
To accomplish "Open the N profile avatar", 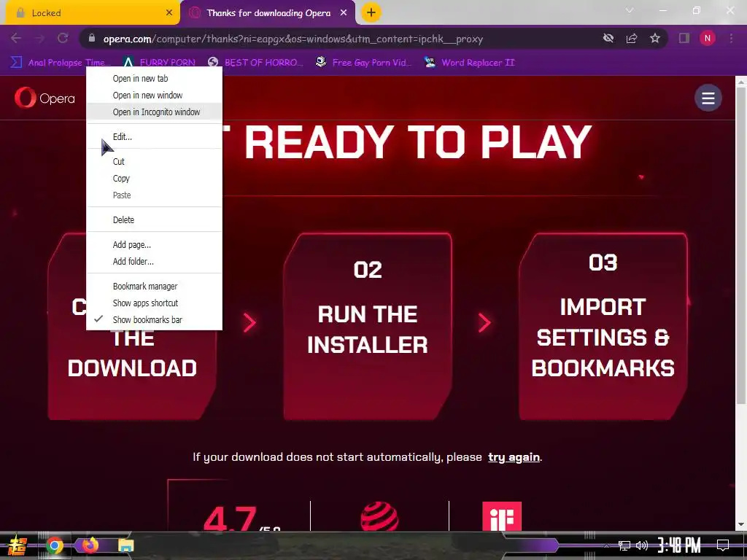I will point(708,38).
